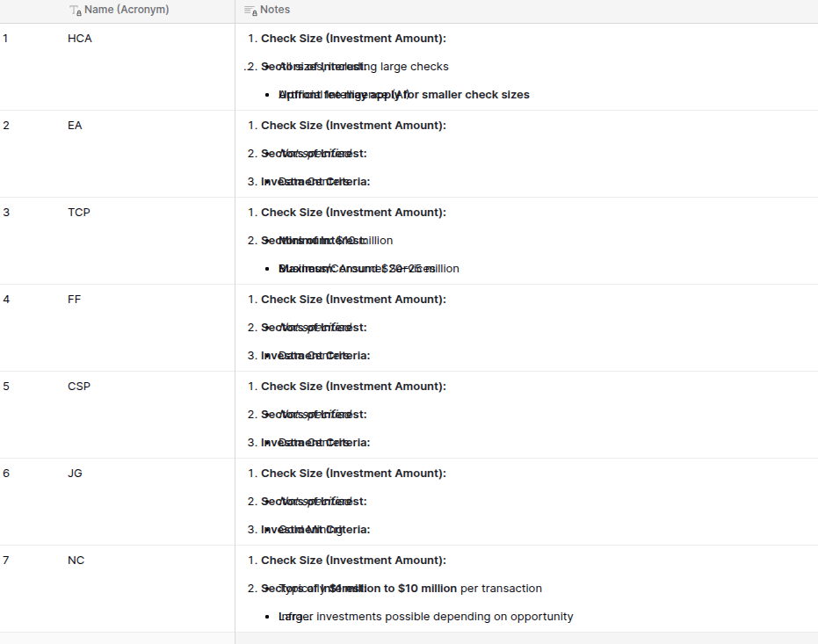Select the JG name cell
This screenshot has width=818, height=644.
click(75, 474)
